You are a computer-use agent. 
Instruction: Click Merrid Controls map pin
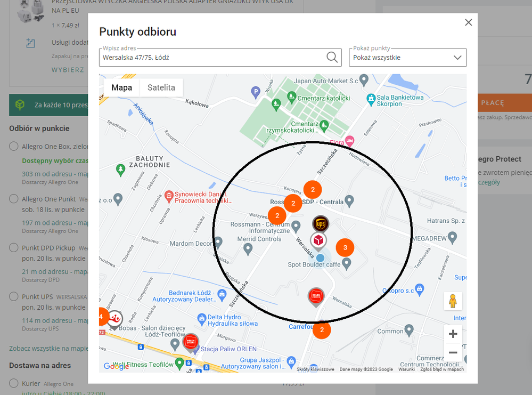[x=248, y=249]
